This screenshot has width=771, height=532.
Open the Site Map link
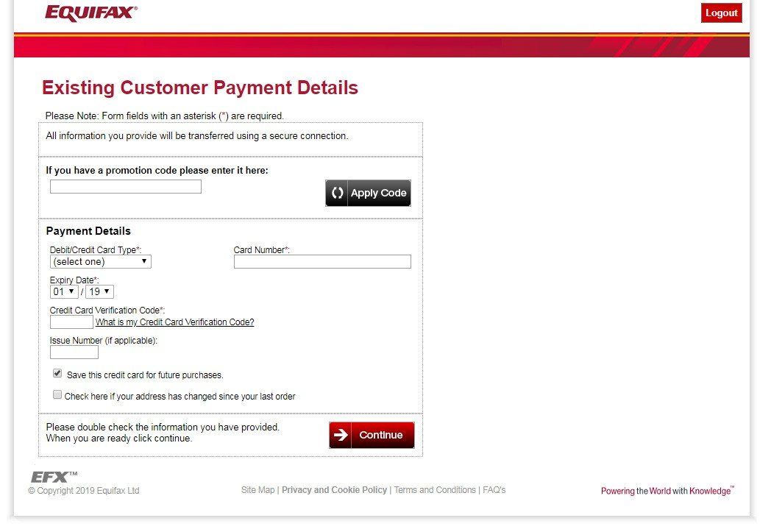[x=257, y=490]
